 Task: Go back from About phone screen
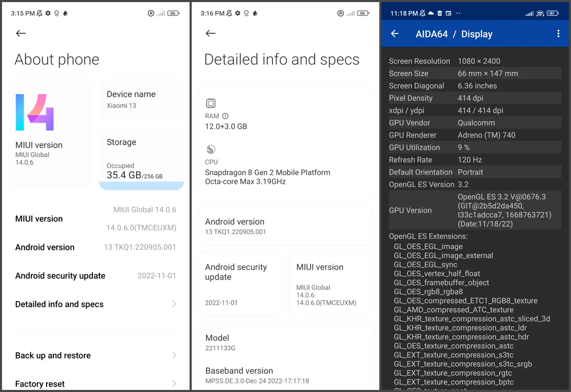point(21,33)
